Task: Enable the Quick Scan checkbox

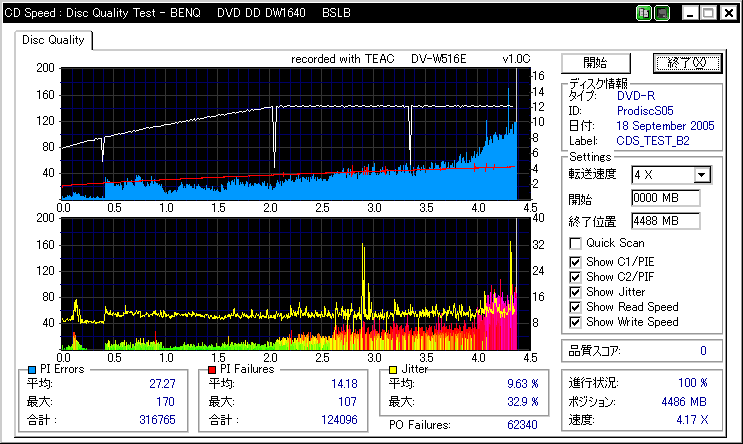Action: coord(575,244)
